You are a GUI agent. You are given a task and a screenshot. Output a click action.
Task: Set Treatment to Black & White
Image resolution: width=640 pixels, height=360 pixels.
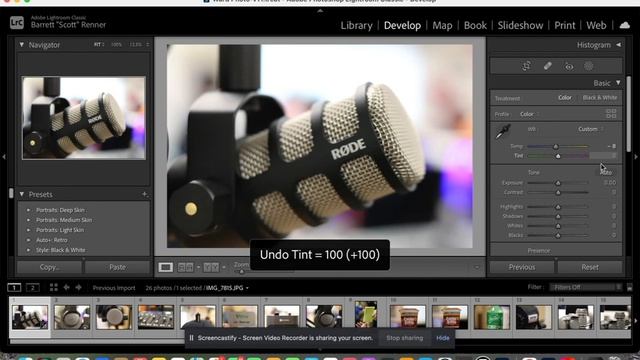coord(600,98)
